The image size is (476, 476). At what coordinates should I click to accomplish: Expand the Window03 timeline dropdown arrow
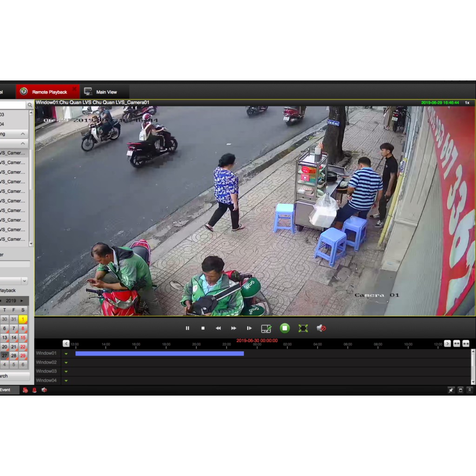[66, 371]
